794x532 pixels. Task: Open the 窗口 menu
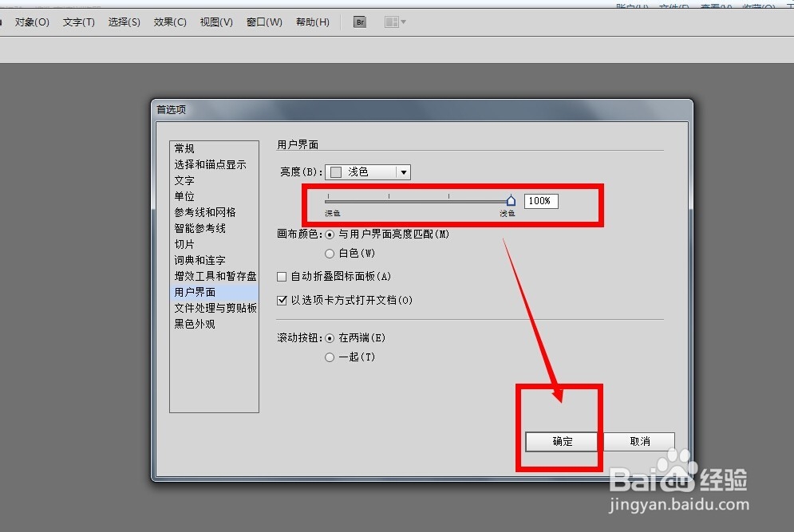click(x=263, y=22)
